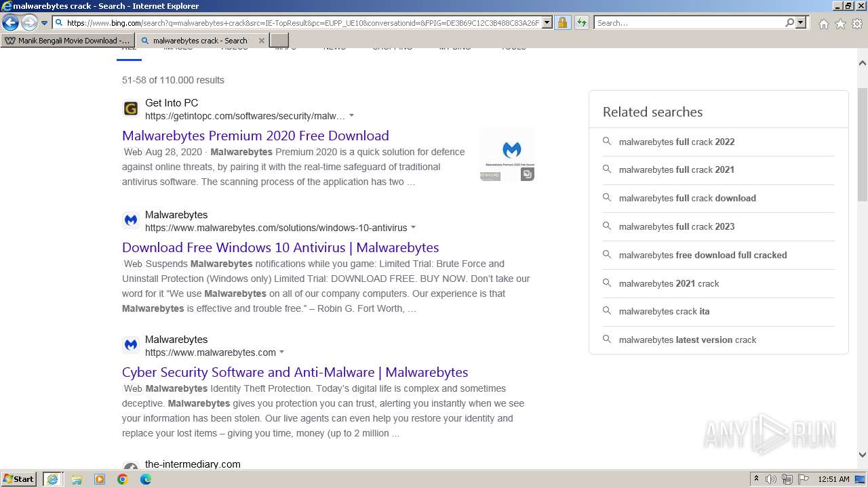Click the IE search box
Screen dimensions: 868x488
pyautogui.click(x=689, y=23)
